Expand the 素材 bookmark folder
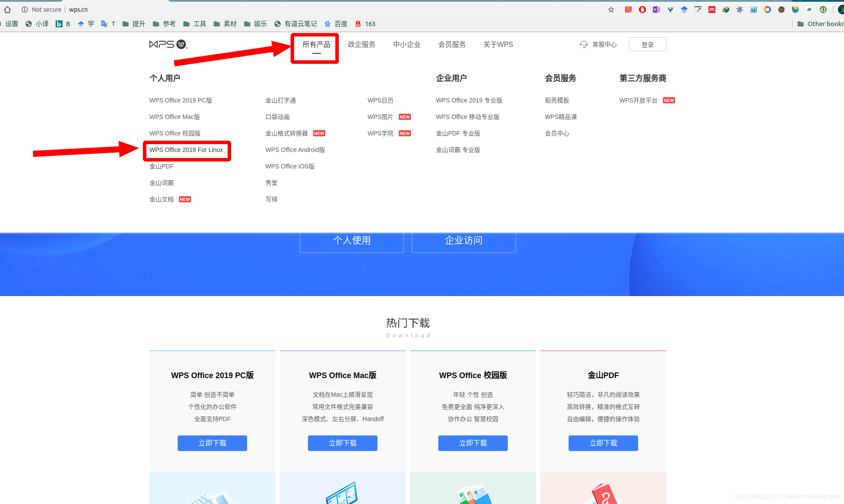844x504 pixels. click(x=225, y=24)
